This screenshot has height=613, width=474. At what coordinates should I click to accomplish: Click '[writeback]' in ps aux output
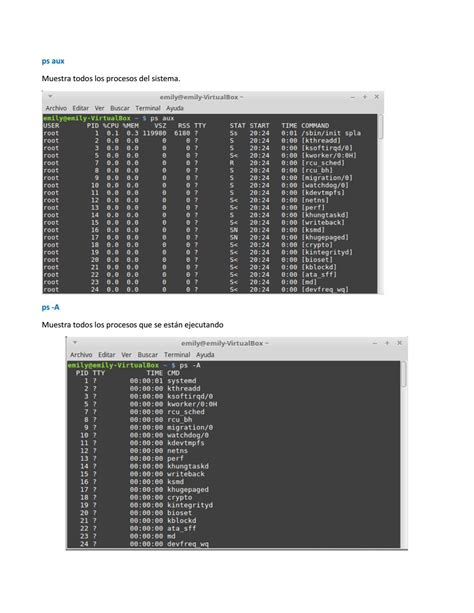pos(323,222)
